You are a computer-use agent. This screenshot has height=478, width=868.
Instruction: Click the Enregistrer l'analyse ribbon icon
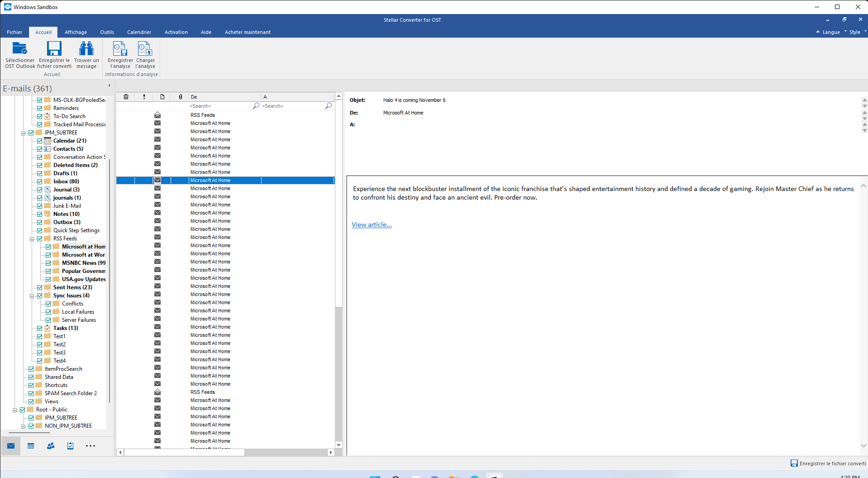(119, 54)
